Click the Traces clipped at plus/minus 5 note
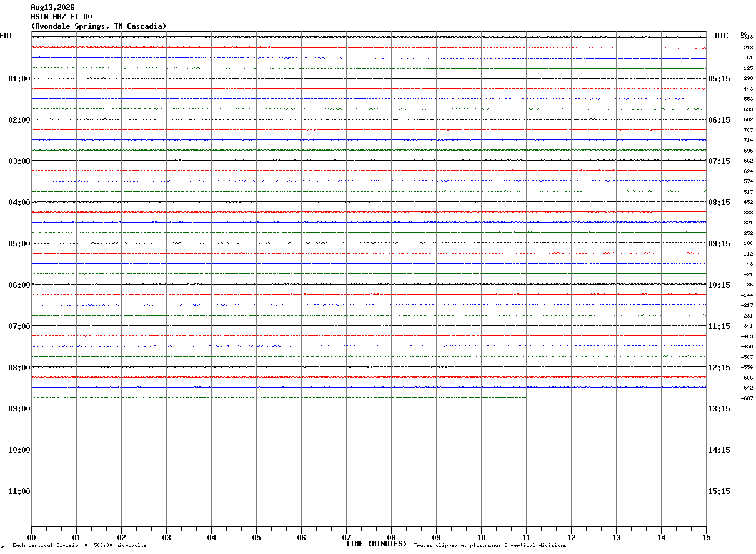 pos(490,545)
